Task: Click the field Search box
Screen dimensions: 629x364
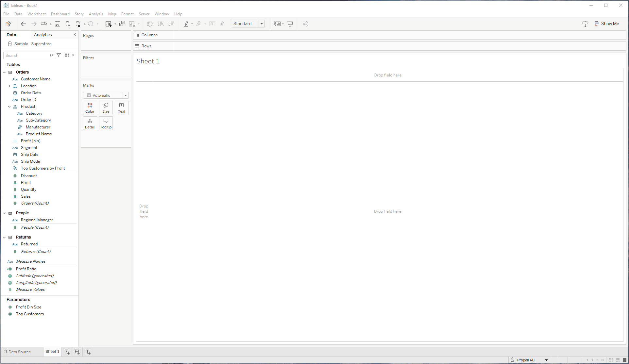Action: [27, 56]
